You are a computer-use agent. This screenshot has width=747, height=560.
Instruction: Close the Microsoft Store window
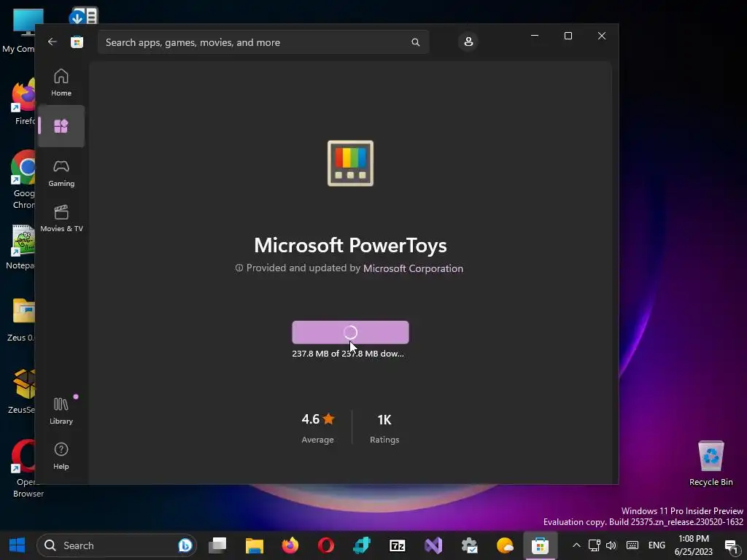602,36
